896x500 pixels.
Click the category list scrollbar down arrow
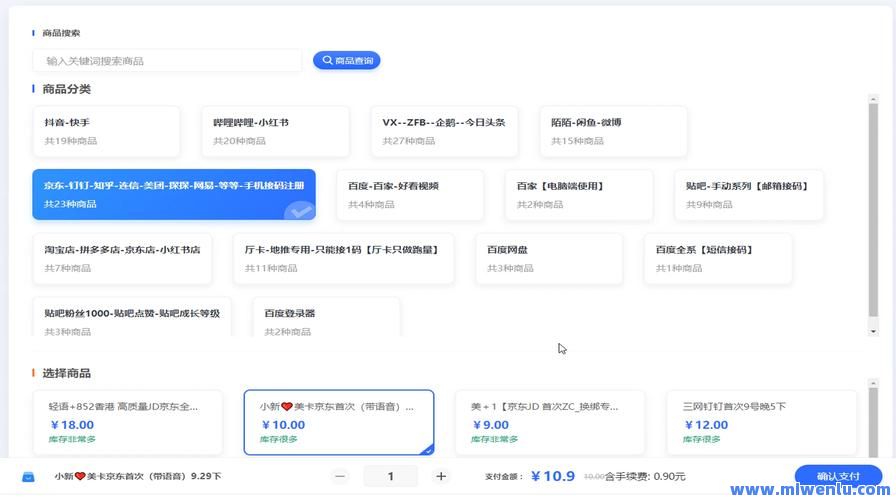pos(873,331)
